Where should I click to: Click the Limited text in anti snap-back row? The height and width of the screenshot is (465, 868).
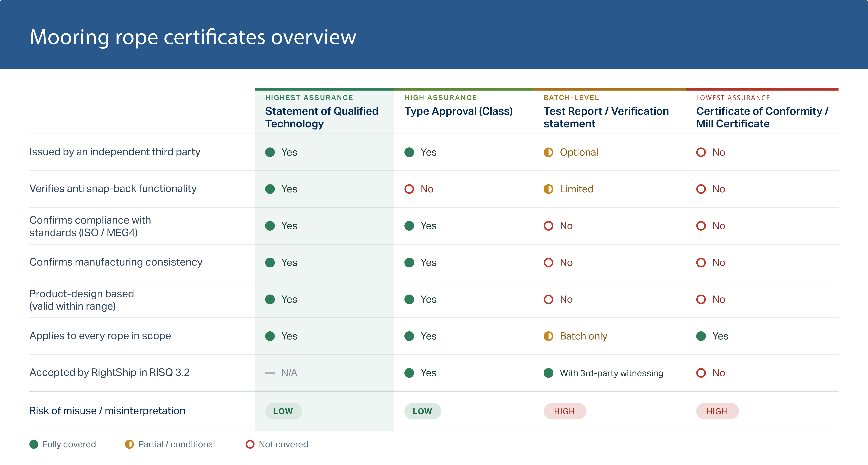tap(576, 189)
